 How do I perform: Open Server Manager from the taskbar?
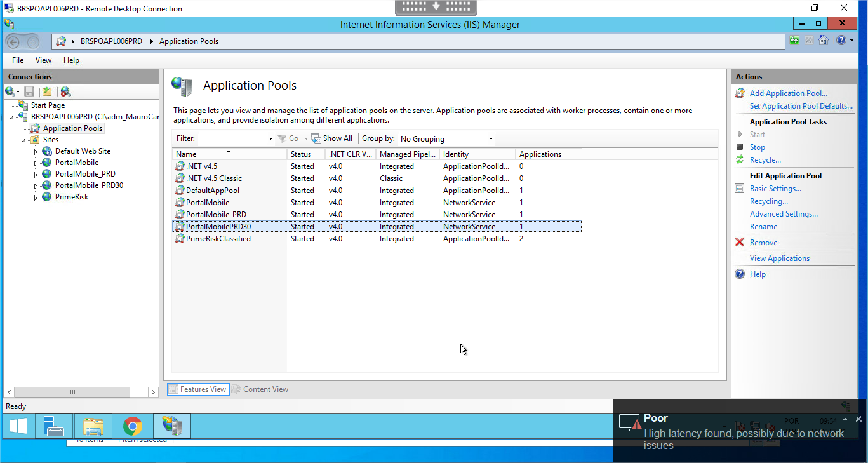coord(55,426)
